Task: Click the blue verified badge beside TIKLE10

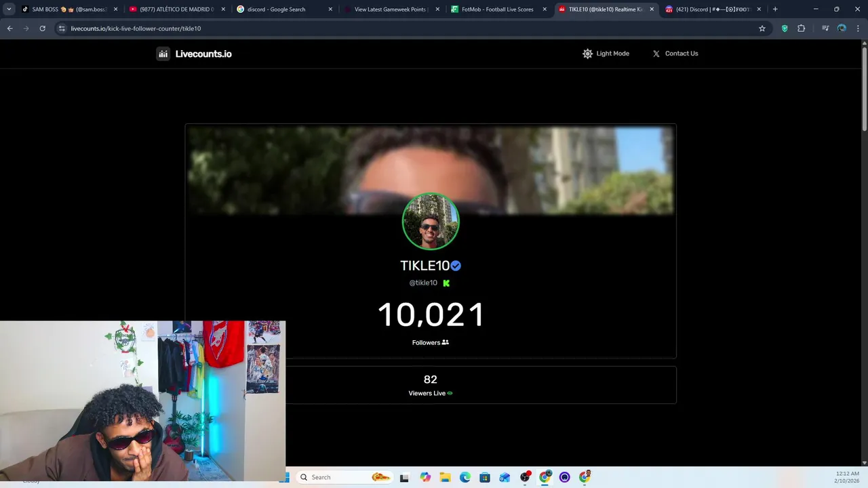Action: (456, 266)
